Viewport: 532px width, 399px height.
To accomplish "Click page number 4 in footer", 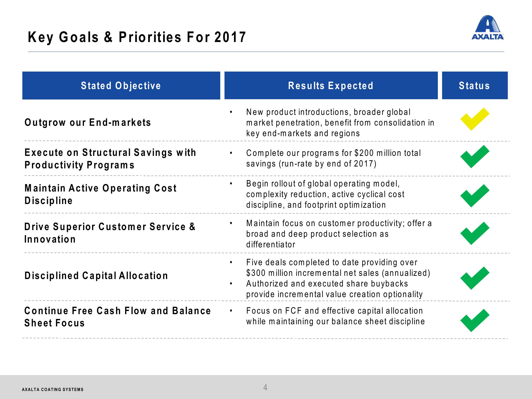I will [265, 388].
